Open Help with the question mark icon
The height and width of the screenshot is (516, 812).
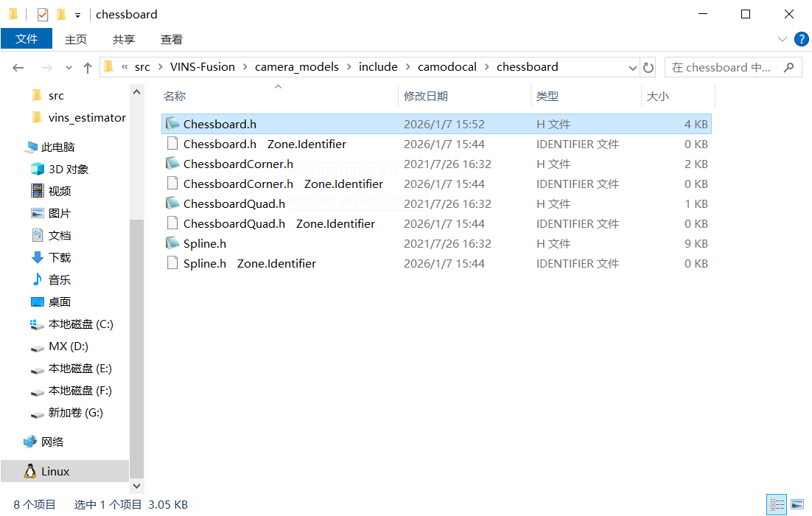click(x=801, y=39)
